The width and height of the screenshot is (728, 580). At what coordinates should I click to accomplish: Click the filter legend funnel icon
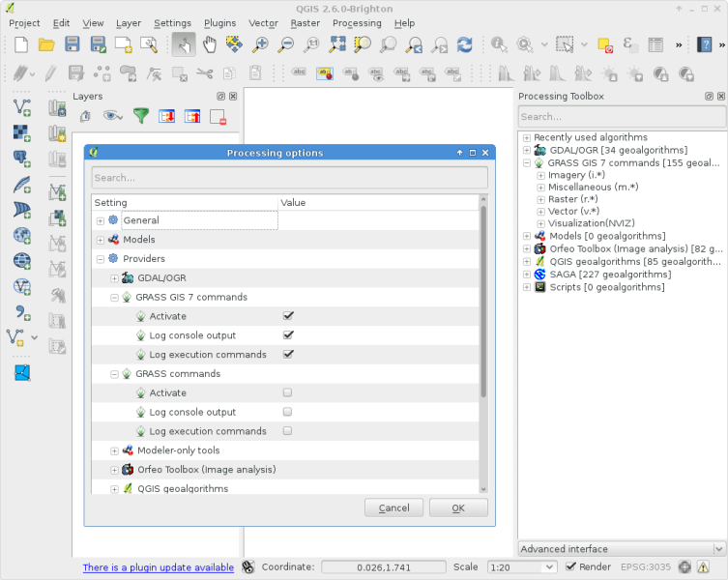pyautogui.click(x=141, y=116)
